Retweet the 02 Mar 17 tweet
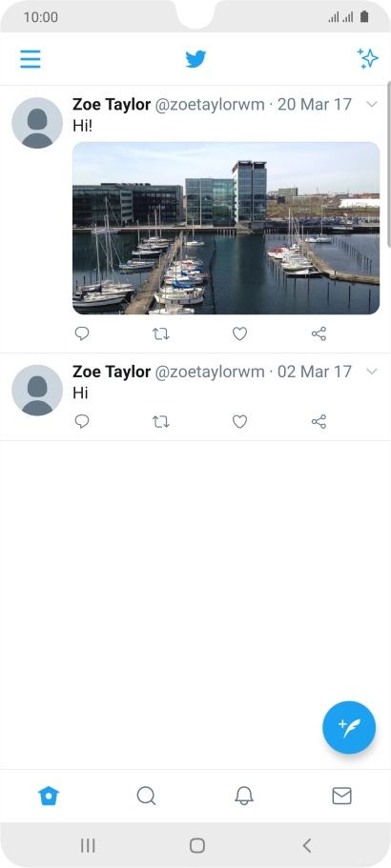Viewport: 391px width, 868px height. point(160,422)
